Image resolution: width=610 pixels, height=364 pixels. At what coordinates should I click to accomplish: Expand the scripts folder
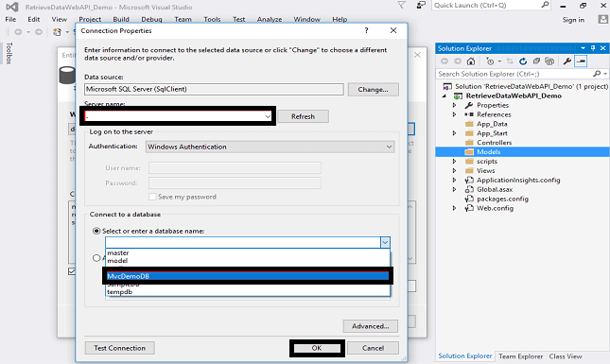[x=454, y=161]
